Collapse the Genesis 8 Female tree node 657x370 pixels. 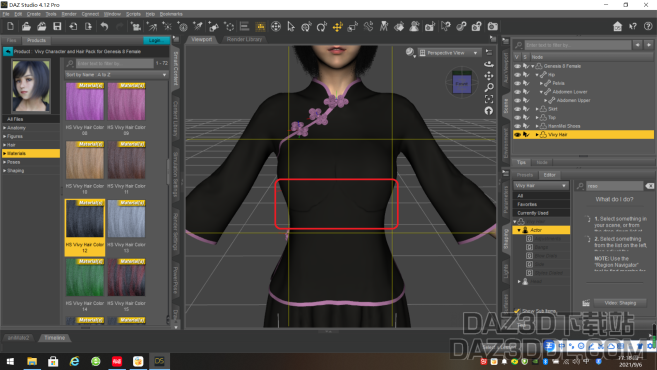(533, 66)
